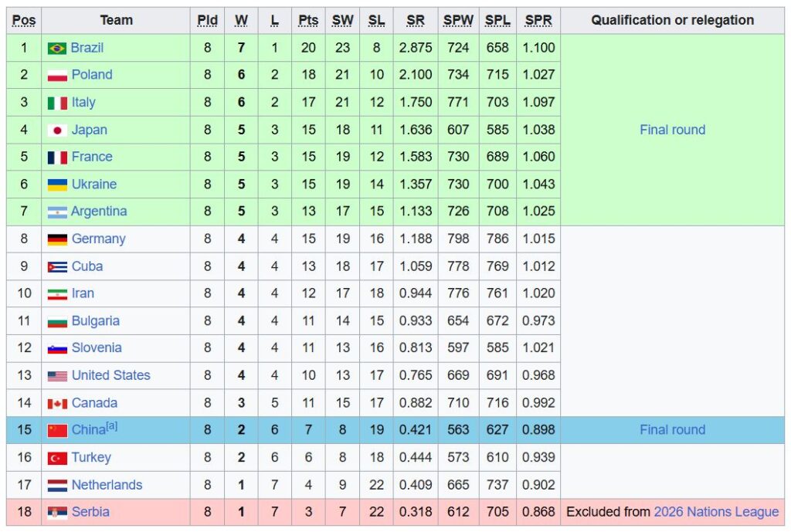This screenshot has height=532, width=791.
Task: Open the United States team link
Action: 110,375
